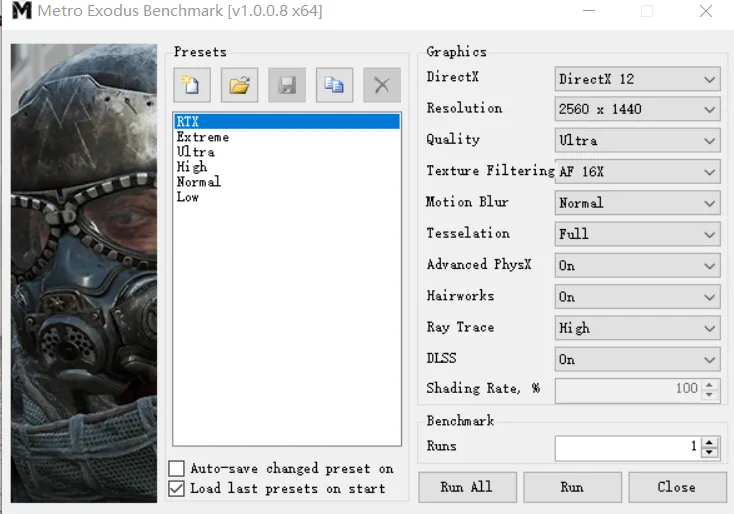Select the RTX preset
This screenshot has height=514, width=734.
point(287,122)
